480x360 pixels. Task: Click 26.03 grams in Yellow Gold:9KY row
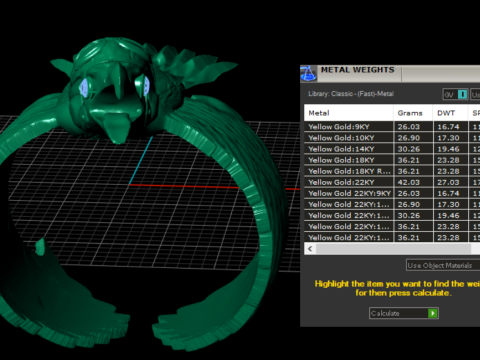click(409, 127)
